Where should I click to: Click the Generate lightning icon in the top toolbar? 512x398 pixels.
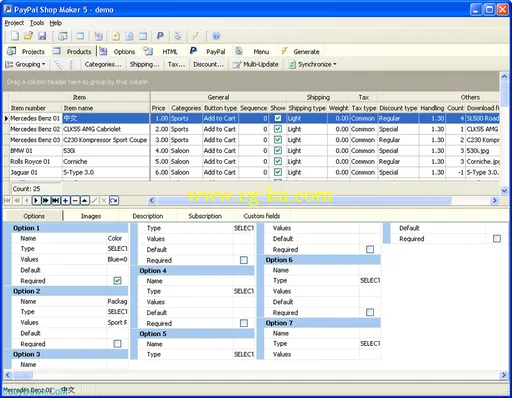[x=195, y=36]
